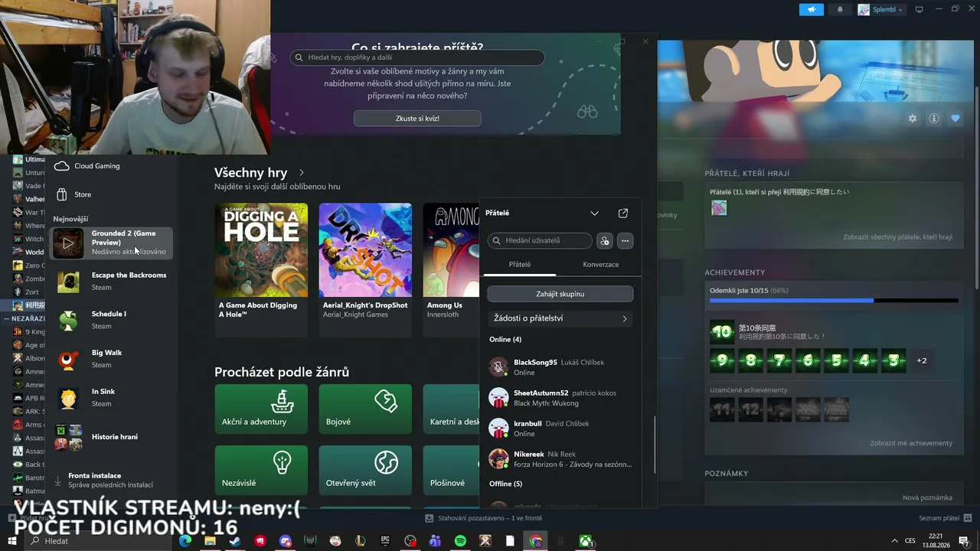Screen dimensions: 980x551
Task: Open Historie hraní in the Xbox sidebar
Action: point(112,437)
